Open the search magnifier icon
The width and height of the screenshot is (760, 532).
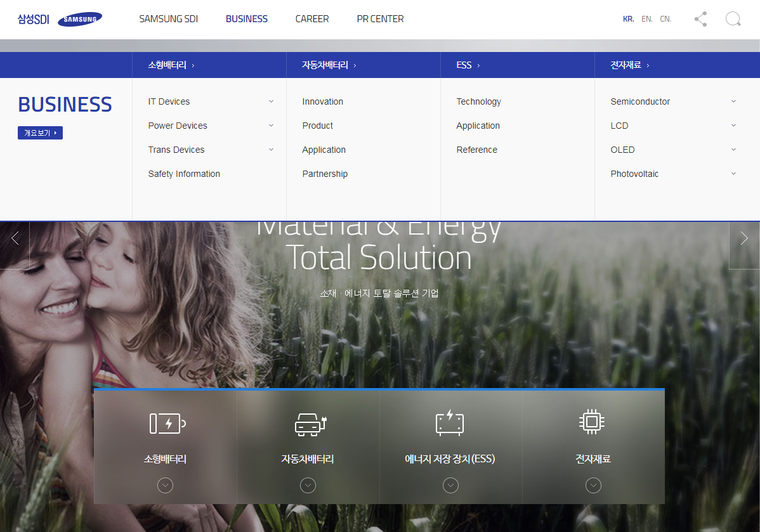tap(733, 19)
